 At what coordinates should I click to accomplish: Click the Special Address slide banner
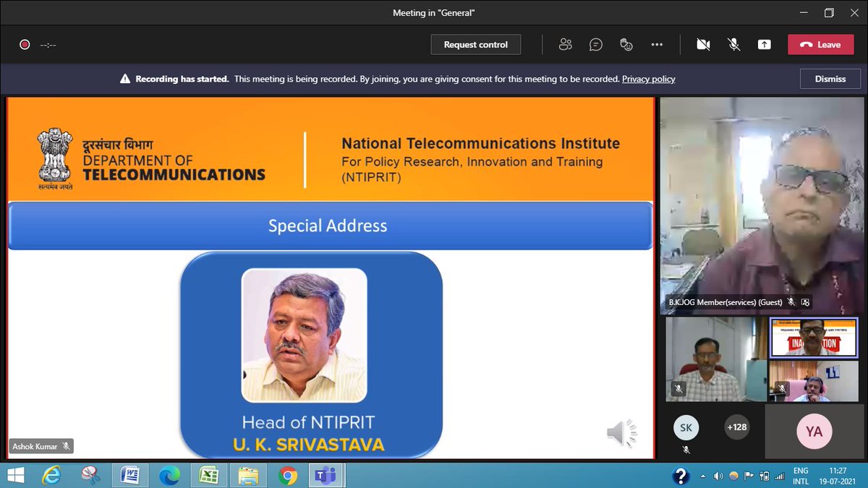pos(330,226)
